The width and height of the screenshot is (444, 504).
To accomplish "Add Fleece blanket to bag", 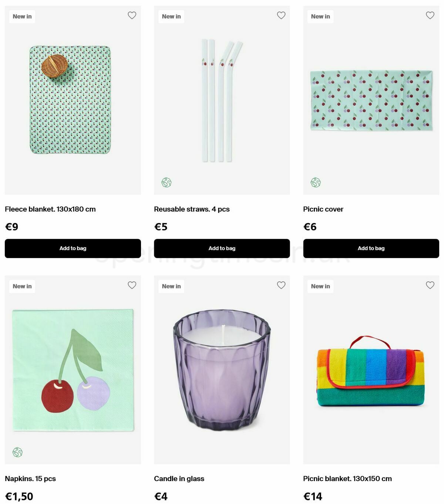I will [73, 248].
